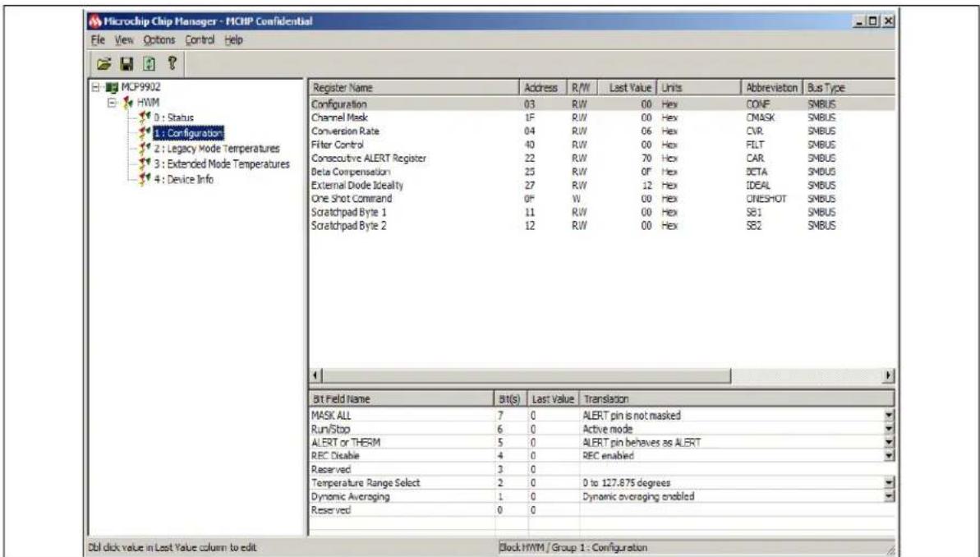Screen dimensions: 980x557
Task: Click the icon beside '0 : Status'
Action: pos(145,117)
